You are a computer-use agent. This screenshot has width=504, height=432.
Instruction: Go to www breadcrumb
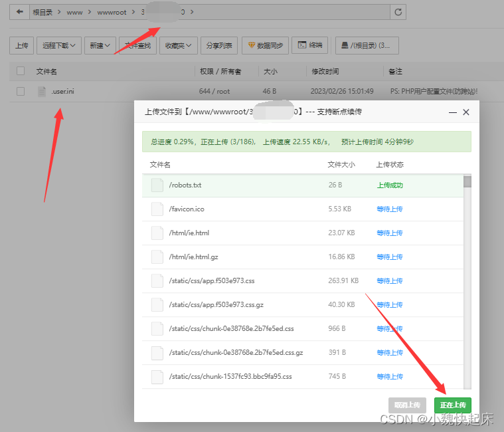[74, 13]
